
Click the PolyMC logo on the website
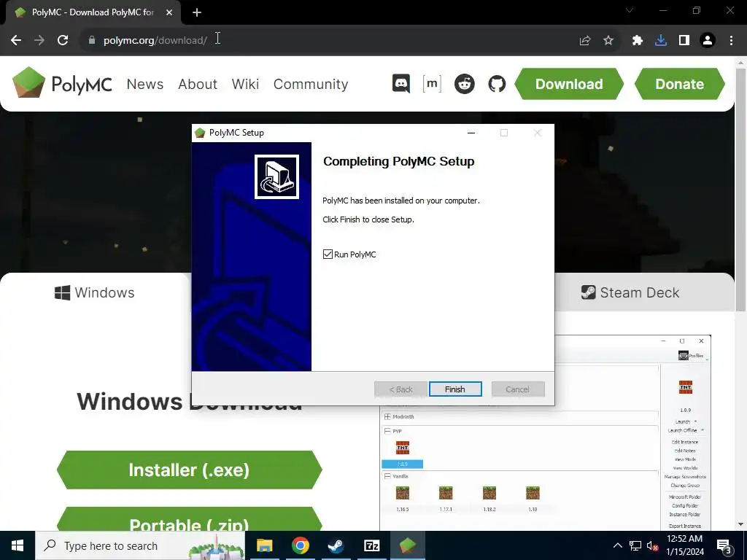[62, 83]
